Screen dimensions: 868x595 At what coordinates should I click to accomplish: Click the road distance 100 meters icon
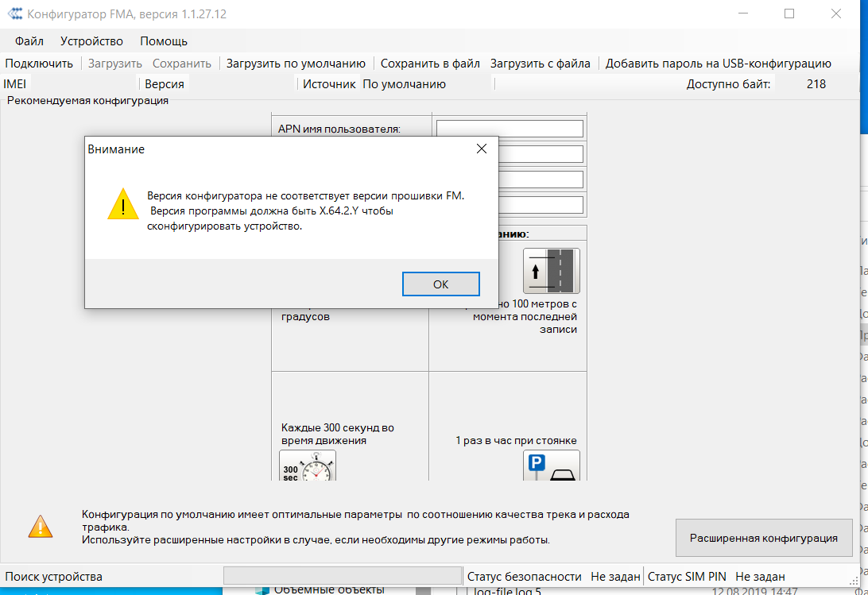coord(551,271)
